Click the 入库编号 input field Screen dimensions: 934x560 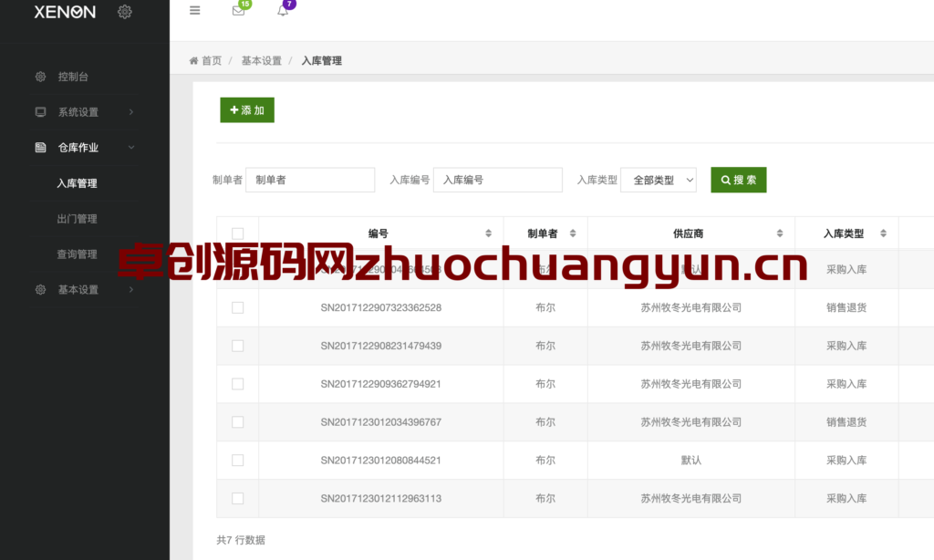tap(498, 180)
